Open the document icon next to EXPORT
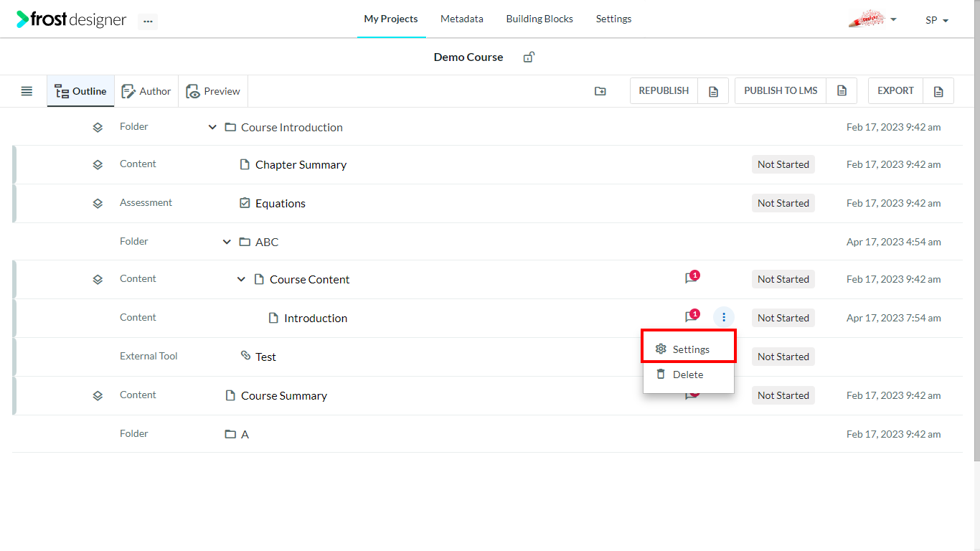This screenshot has width=980, height=551. click(938, 91)
